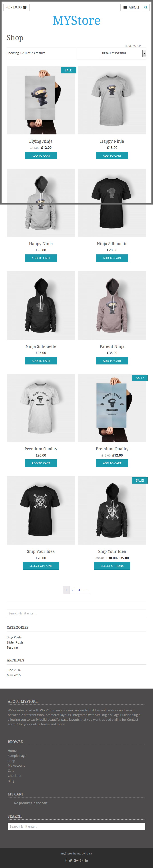
Task: Go to next page arrow in pagination
Action: (86, 590)
